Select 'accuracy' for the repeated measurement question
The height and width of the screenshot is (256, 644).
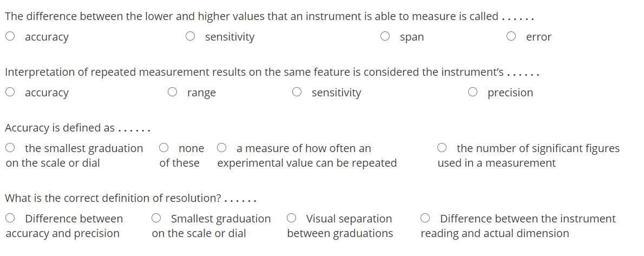click(x=10, y=93)
